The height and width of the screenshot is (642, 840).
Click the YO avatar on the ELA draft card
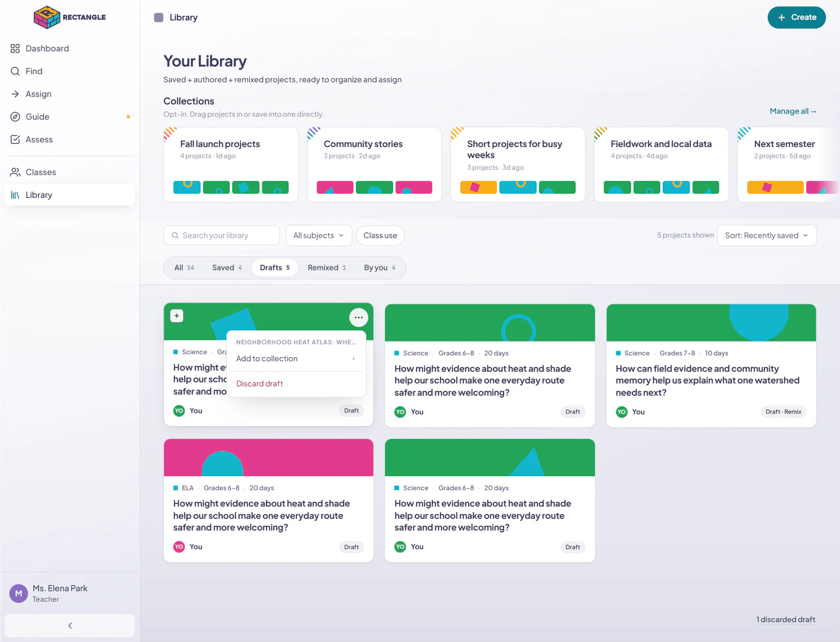[x=179, y=547]
